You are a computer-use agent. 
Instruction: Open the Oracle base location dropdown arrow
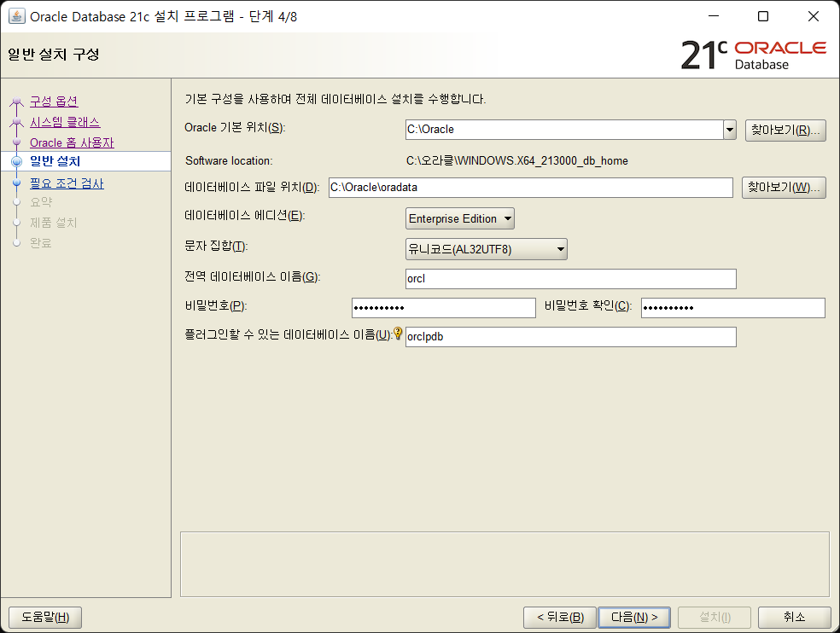[x=730, y=130]
